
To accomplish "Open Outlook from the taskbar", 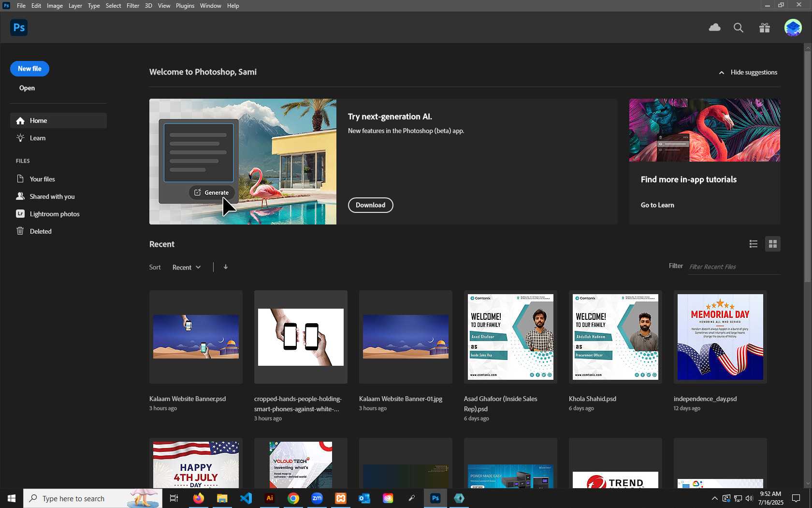I will tap(364, 498).
